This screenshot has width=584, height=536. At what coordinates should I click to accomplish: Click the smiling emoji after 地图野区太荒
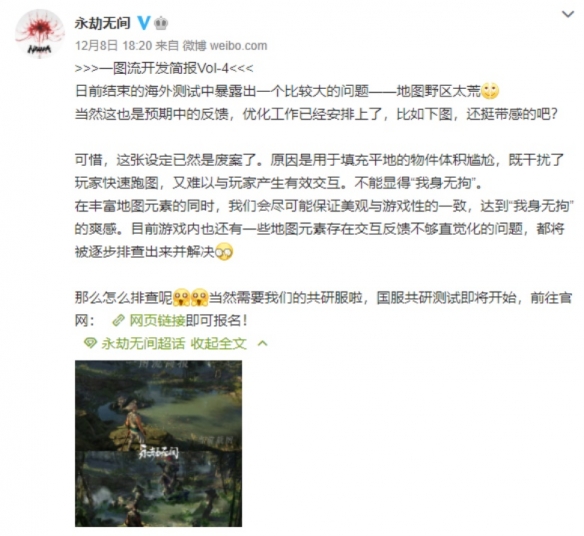pyautogui.click(x=490, y=91)
